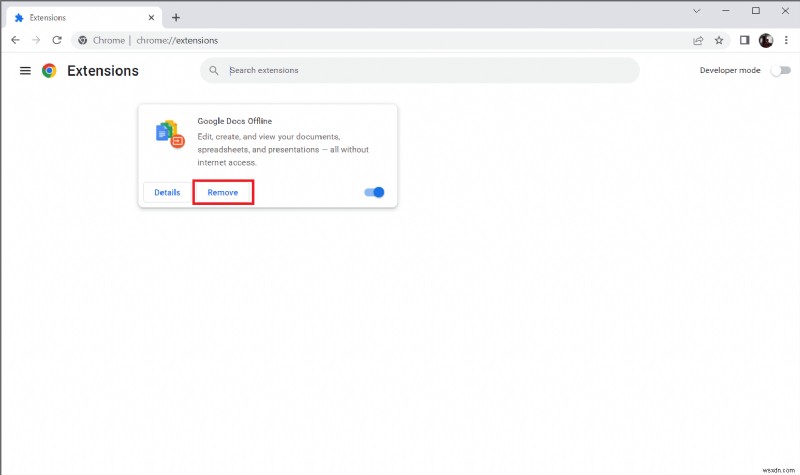Image resolution: width=800 pixels, height=475 pixels.
Task: Open the tab search chevron in title bar
Action: (696, 11)
